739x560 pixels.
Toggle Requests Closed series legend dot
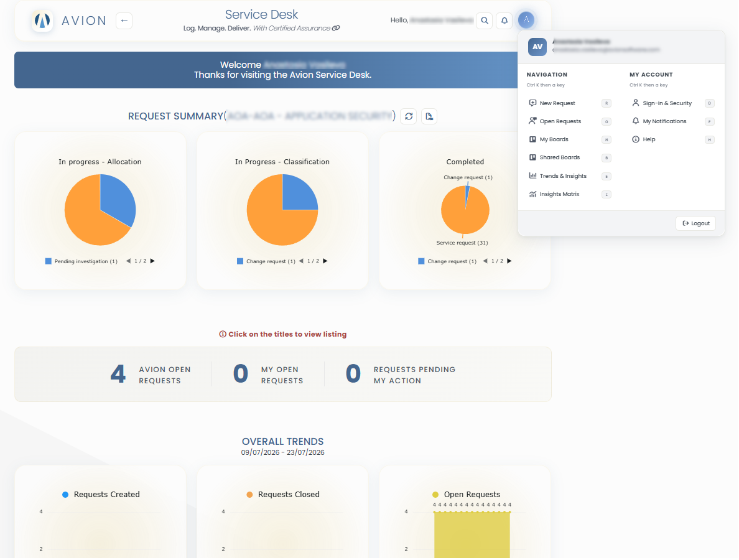click(249, 495)
